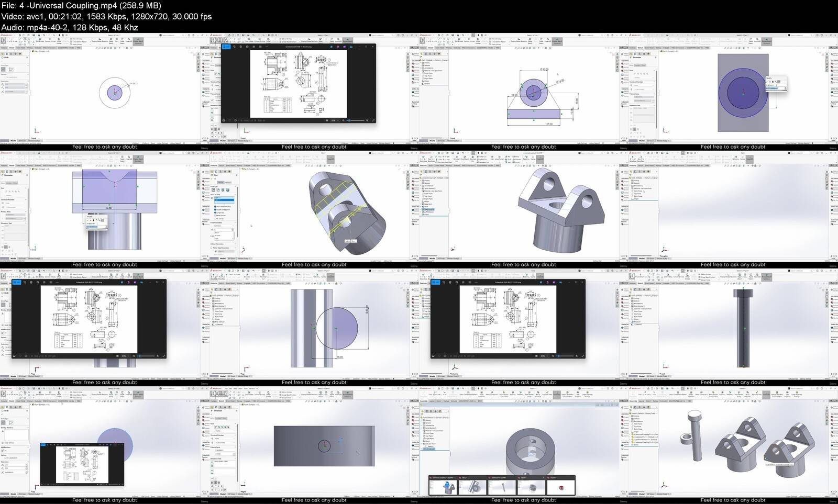Screen dimensions: 838x504
Task: Adjust zoom slider in 00:02 frame's image viewer
Action: tap(356, 120)
